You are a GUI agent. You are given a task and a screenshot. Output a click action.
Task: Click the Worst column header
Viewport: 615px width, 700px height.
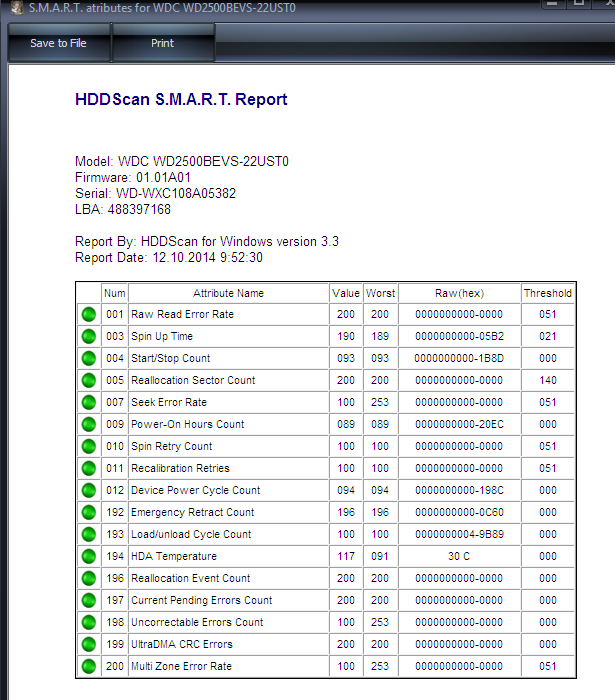380,293
